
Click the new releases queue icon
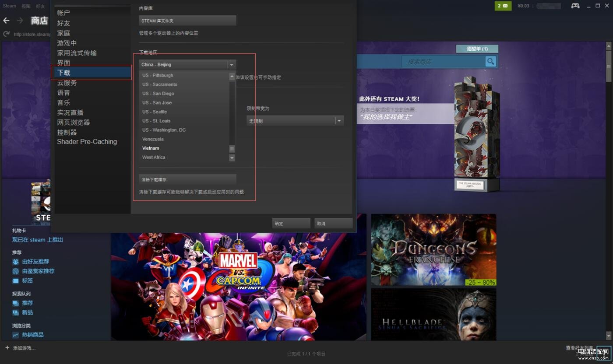coord(16,312)
